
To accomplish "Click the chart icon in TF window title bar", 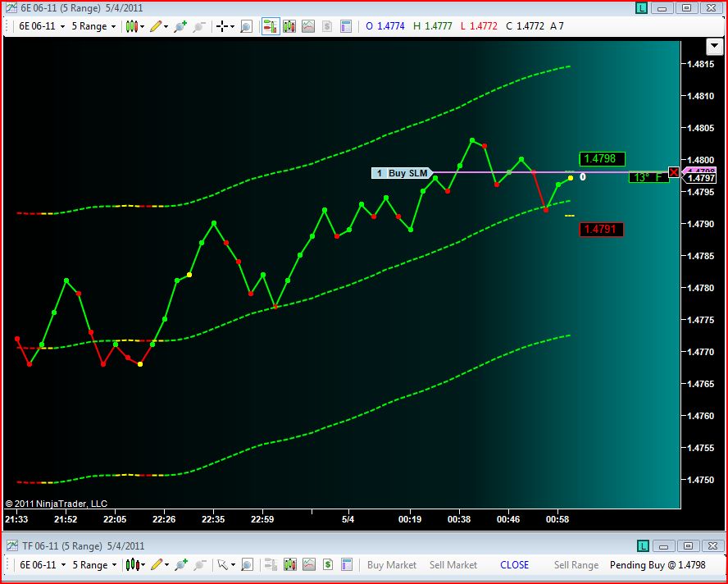I will [x=12, y=546].
